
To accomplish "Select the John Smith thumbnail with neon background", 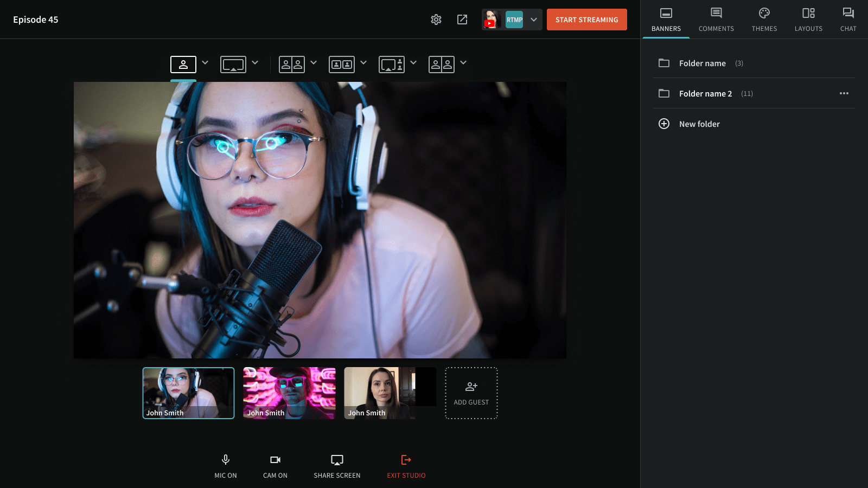I will click(289, 393).
